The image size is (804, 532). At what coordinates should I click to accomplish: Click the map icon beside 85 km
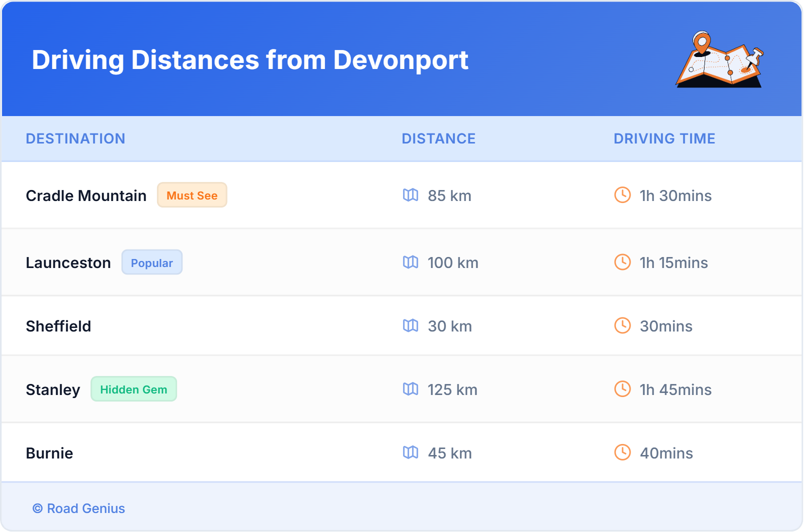(x=411, y=195)
